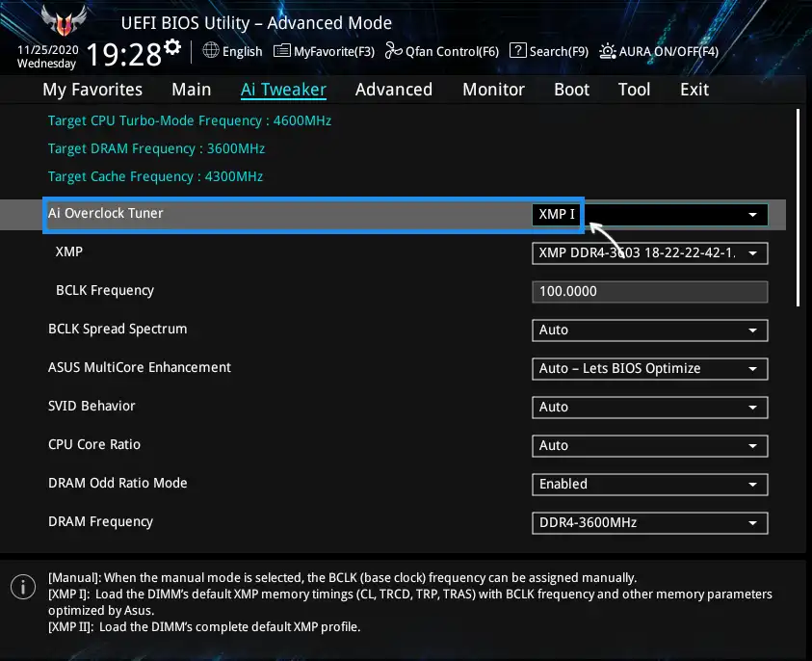Click the settings gear icon beside the clock
812x661 pixels.
click(x=172, y=48)
